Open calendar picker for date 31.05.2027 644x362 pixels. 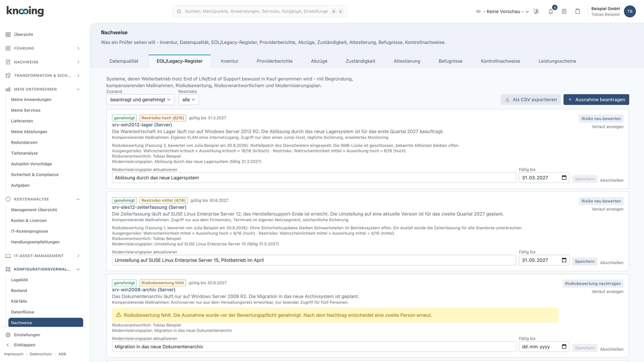point(564,260)
